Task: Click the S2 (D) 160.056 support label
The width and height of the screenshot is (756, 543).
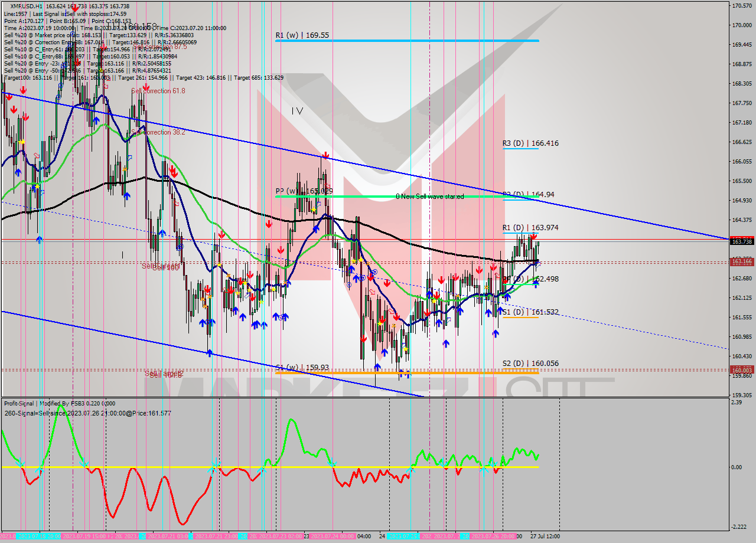Action: [x=530, y=364]
